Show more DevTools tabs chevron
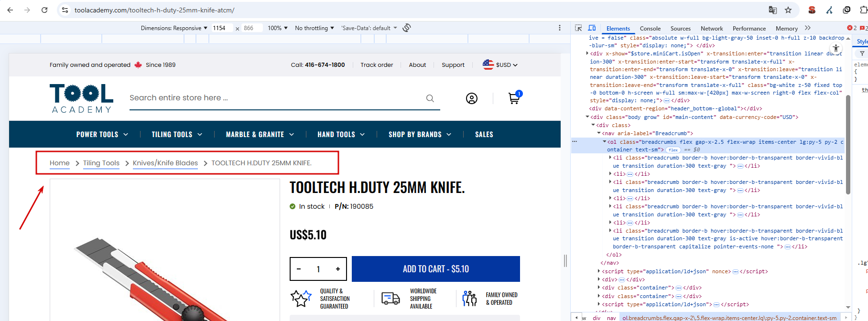Image resolution: width=868 pixels, height=321 pixels. coord(808,28)
